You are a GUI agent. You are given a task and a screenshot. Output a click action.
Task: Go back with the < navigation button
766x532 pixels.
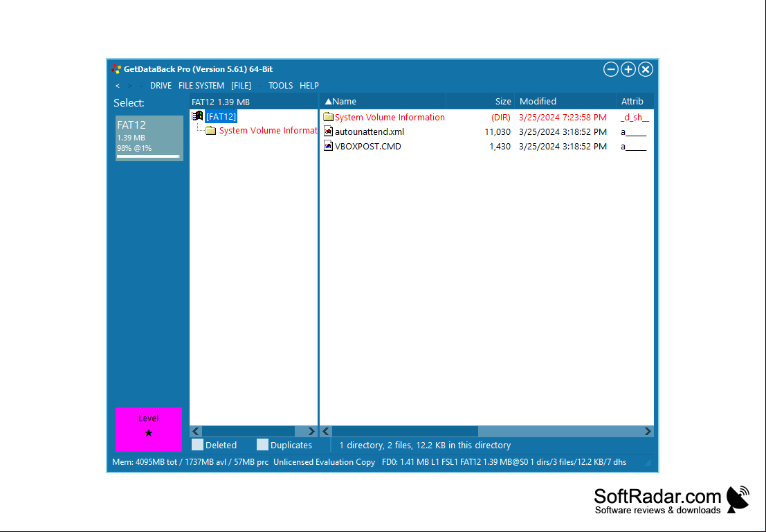point(117,86)
